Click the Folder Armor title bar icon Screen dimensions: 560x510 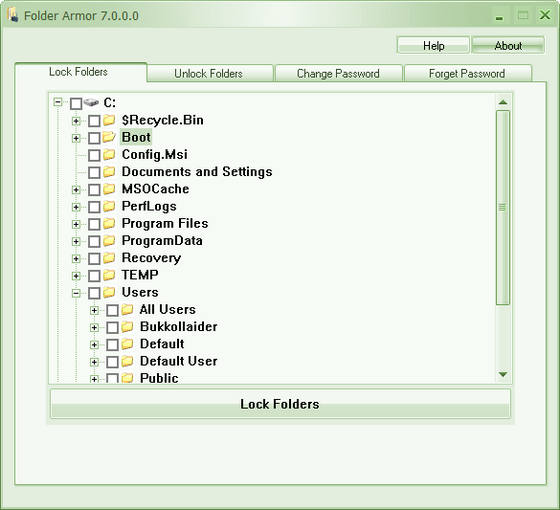point(13,15)
